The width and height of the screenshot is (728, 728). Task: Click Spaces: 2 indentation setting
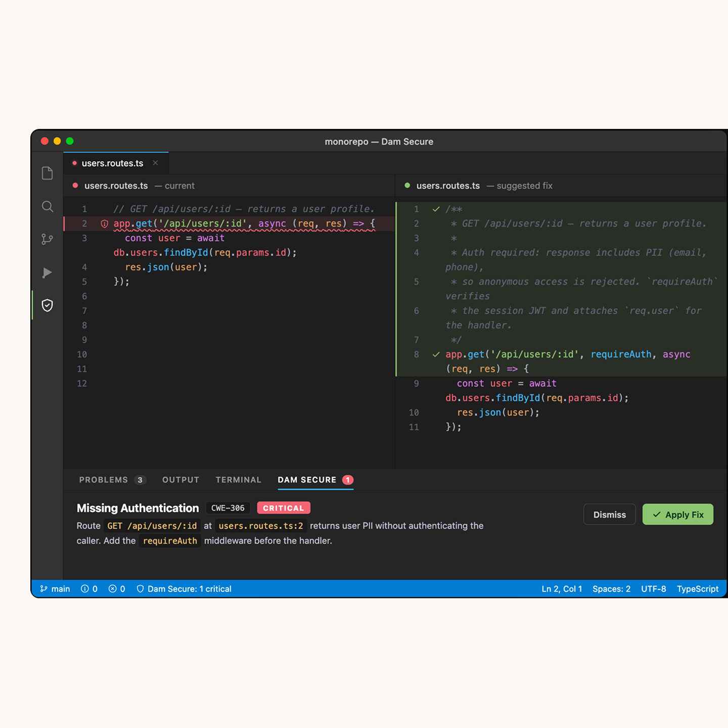(x=611, y=589)
